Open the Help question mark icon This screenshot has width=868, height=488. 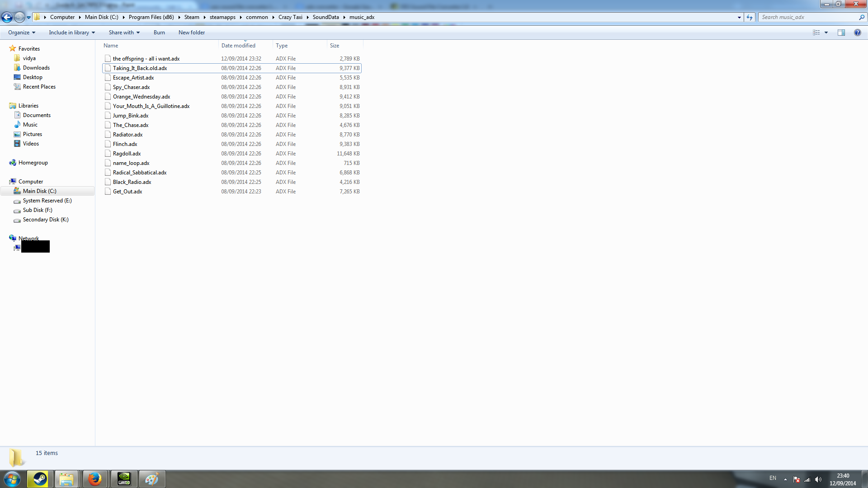coord(857,33)
